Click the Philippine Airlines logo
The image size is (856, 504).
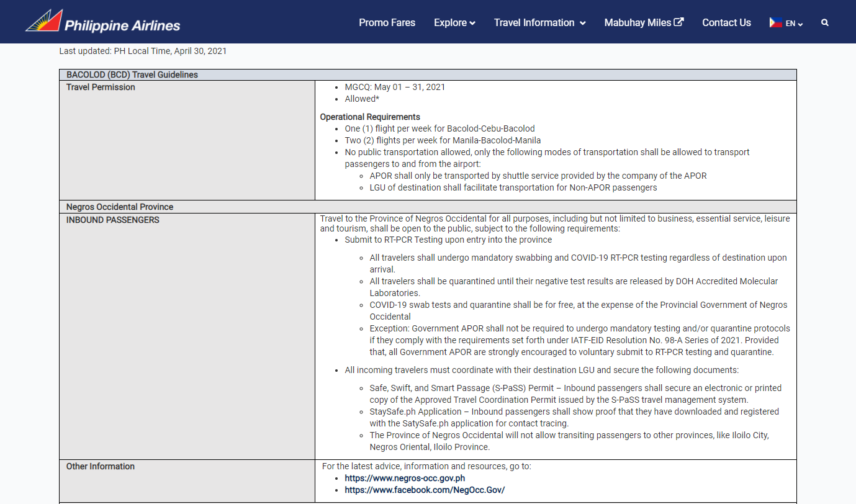click(x=103, y=22)
